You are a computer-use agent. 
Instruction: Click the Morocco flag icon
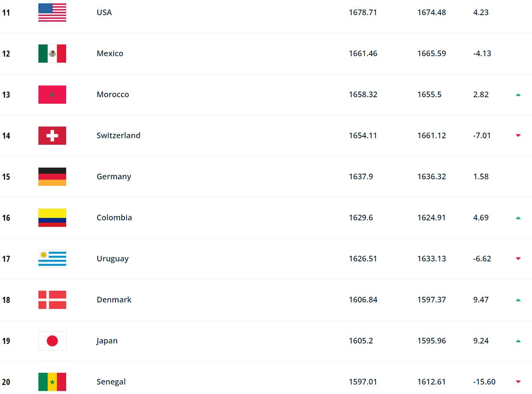pos(52,95)
